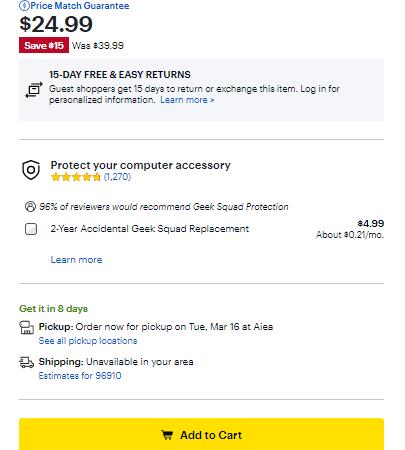405x450 pixels.
Task: Open the 1,270 reviews count link
Action: pyautogui.click(x=117, y=177)
